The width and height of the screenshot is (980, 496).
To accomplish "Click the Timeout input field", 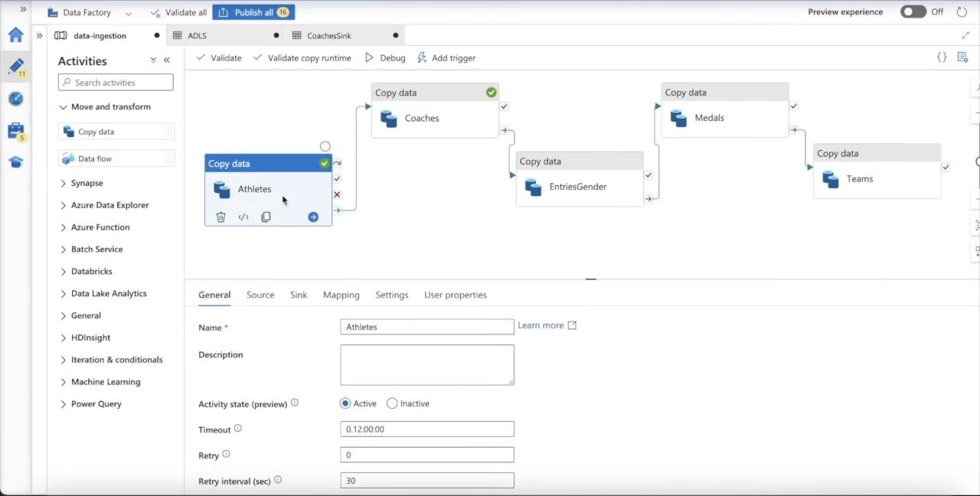I will [x=427, y=429].
